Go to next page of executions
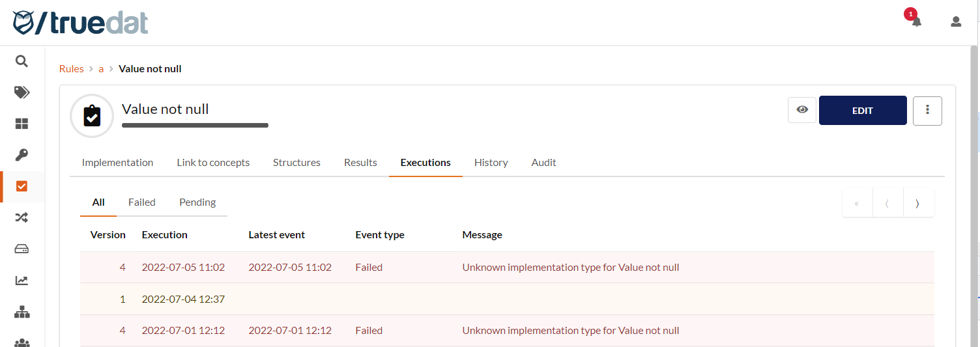Image resolution: width=980 pixels, height=347 pixels. [x=918, y=203]
